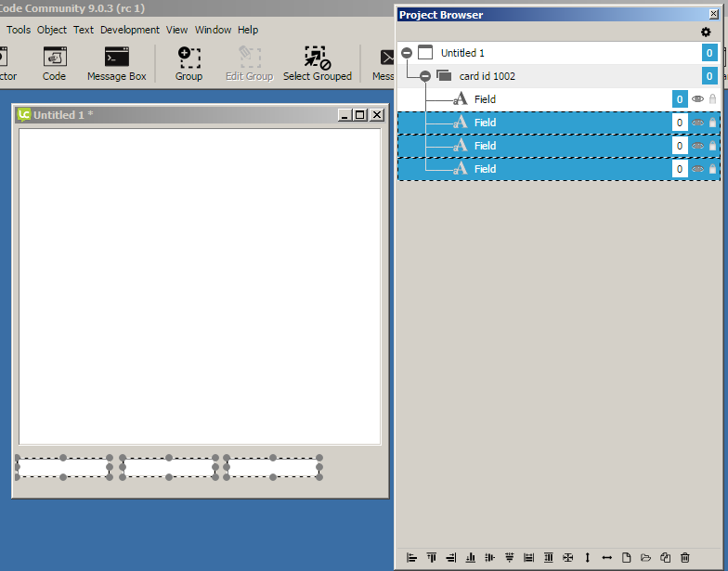Toggle eye visibility of the unselected Field row
728x571 pixels.
click(698, 98)
